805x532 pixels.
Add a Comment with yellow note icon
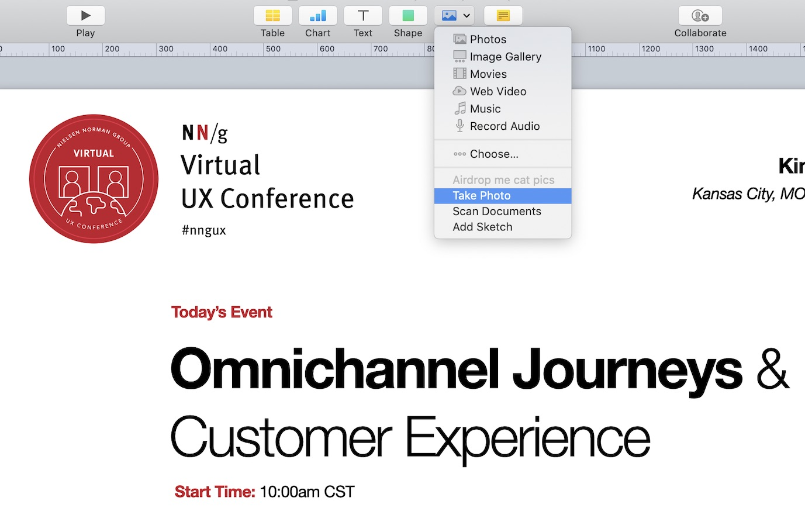[503, 16]
